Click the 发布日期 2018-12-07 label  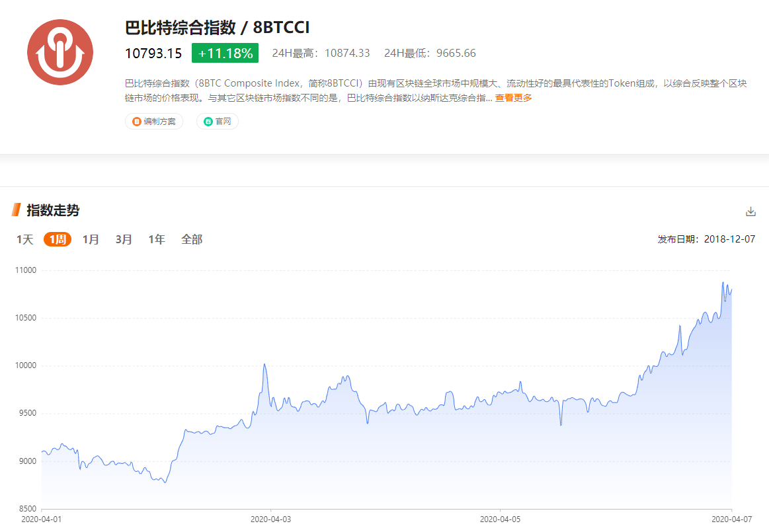point(706,239)
